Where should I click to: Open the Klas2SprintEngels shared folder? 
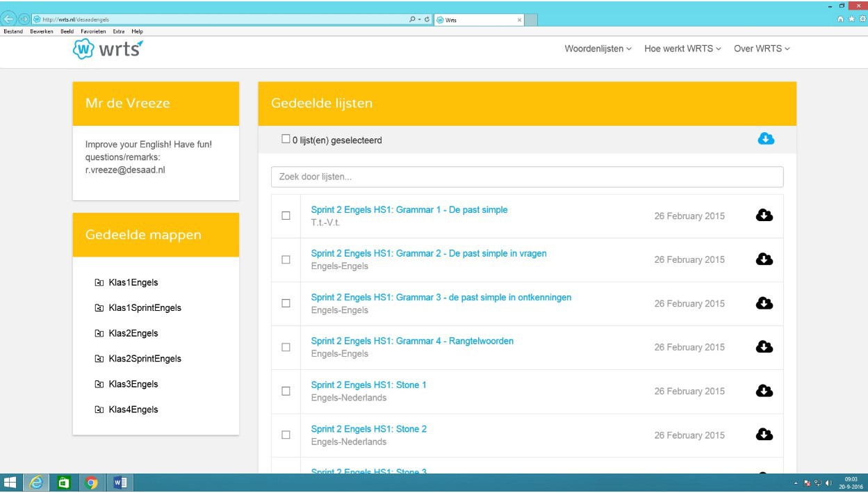[x=145, y=359]
